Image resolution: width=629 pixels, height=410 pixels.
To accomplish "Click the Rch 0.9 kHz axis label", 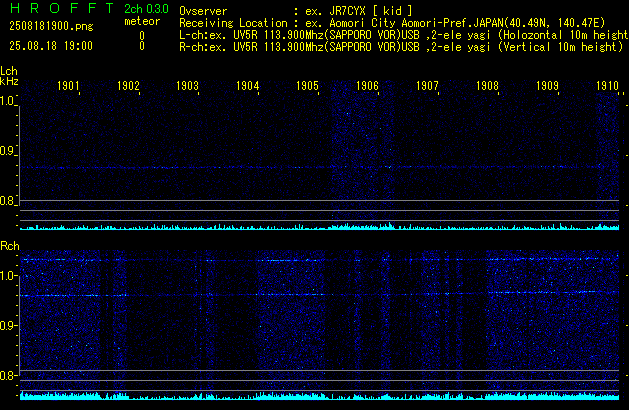I will coord(7,326).
